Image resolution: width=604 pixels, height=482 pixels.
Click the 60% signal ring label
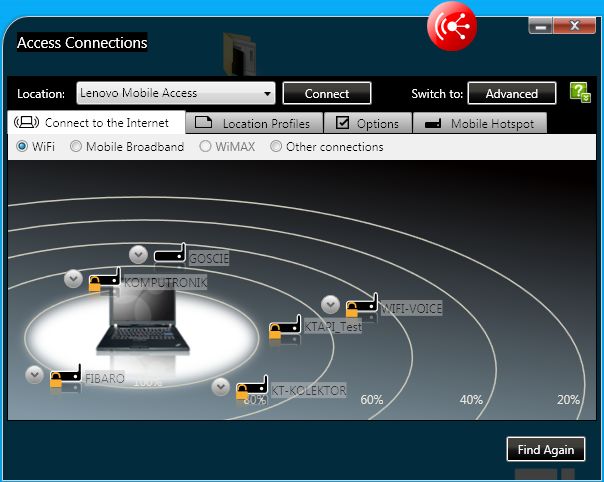coord(372,400)
